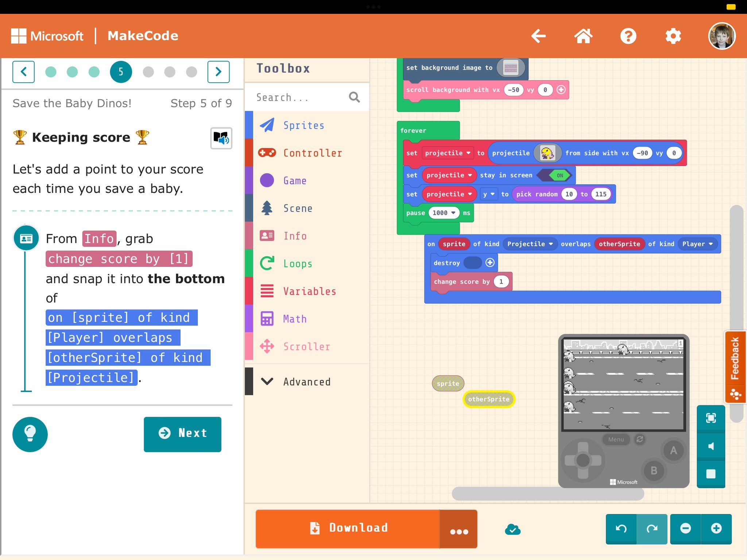Mute the simulator sound

coord(711,446)
